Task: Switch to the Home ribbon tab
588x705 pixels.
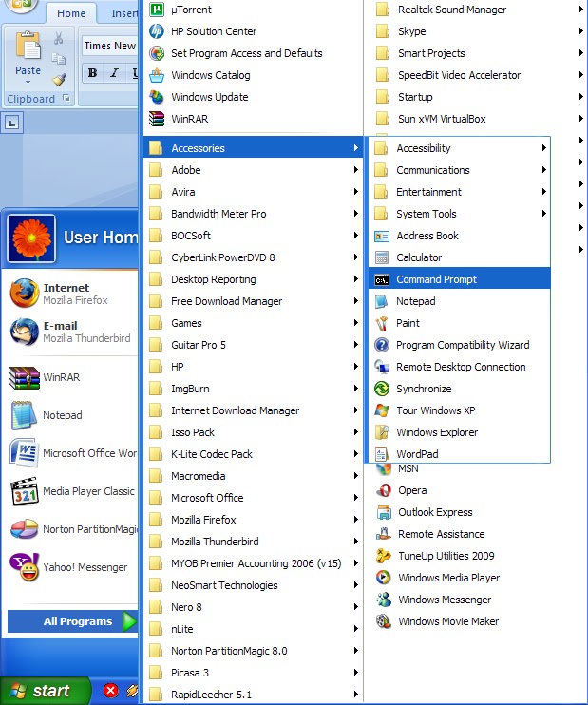Action: click(71, 13)
